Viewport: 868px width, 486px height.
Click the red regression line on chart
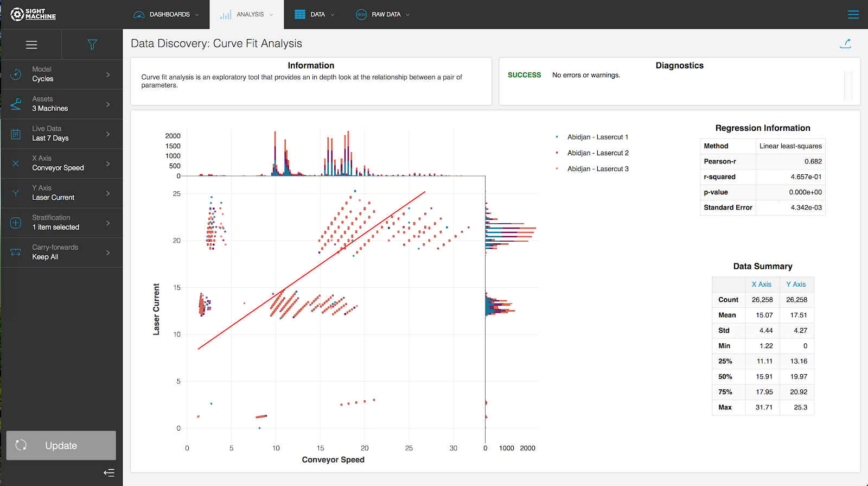(x=312, y=270)
